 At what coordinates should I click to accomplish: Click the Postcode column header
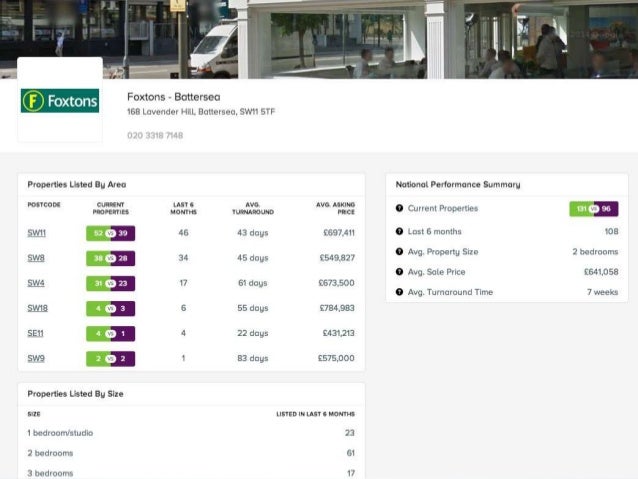coord(44,205)
